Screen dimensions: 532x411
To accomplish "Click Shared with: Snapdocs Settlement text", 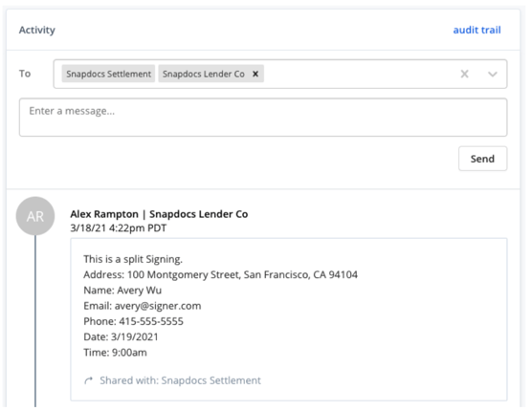I will click(180, 380).
